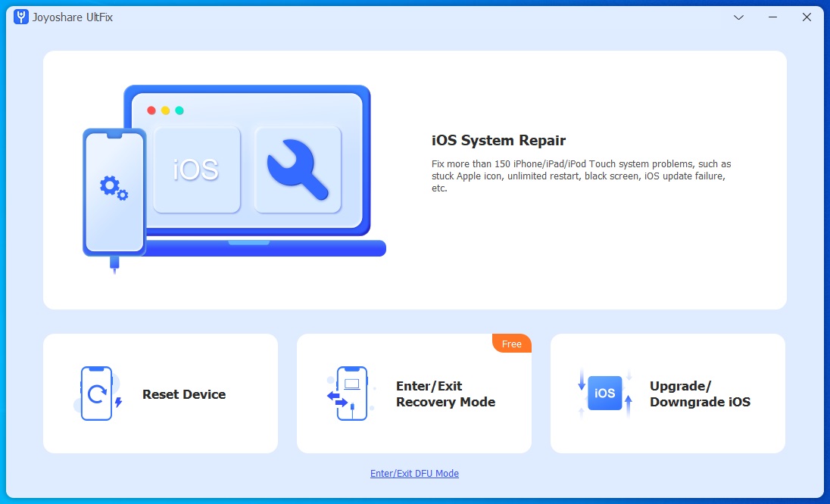Open the Enter/Exit DFU Mode link
This screenshot has width=830, height=504.
(x=414, y=474)
